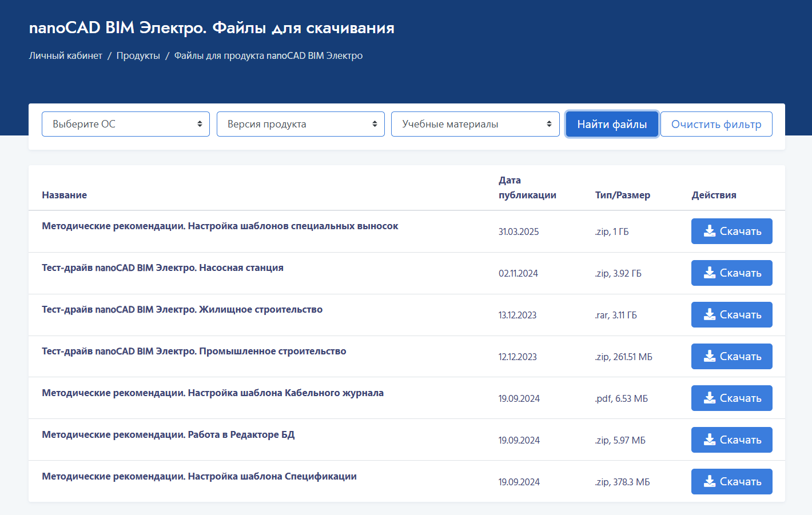Viewport: 812px width, 515px height.
Task: Click the 'Действия' column header
Action: (x=714, y=195)
